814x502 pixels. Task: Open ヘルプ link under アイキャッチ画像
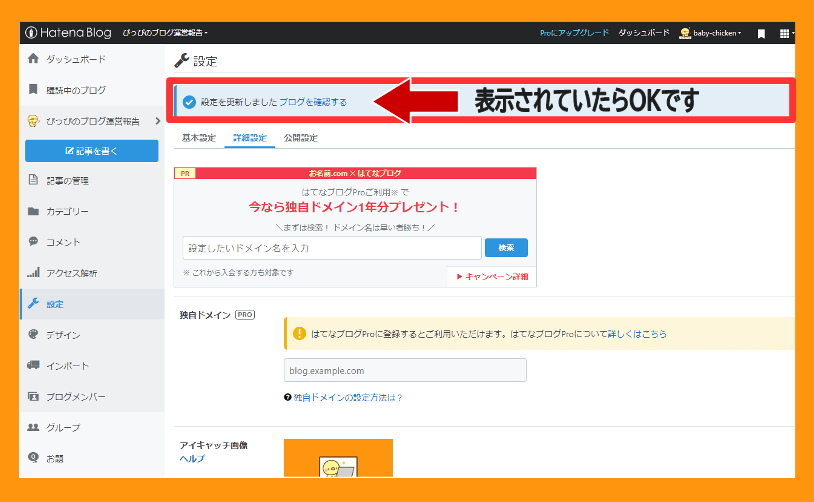pos(192,458)
